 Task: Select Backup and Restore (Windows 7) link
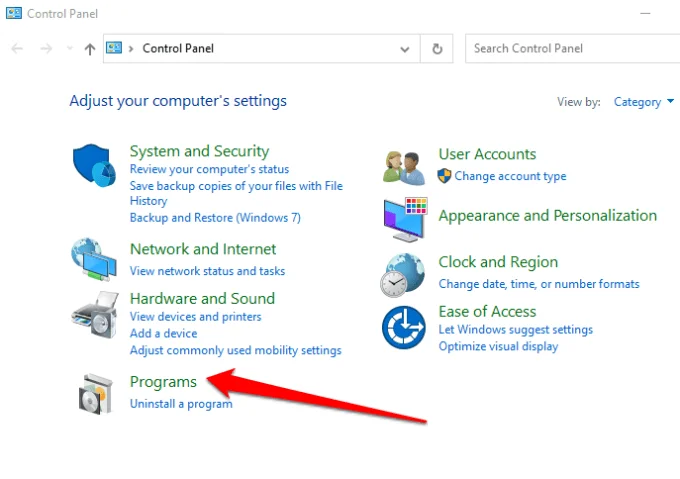pyautogui.click(x=215, y=217)
